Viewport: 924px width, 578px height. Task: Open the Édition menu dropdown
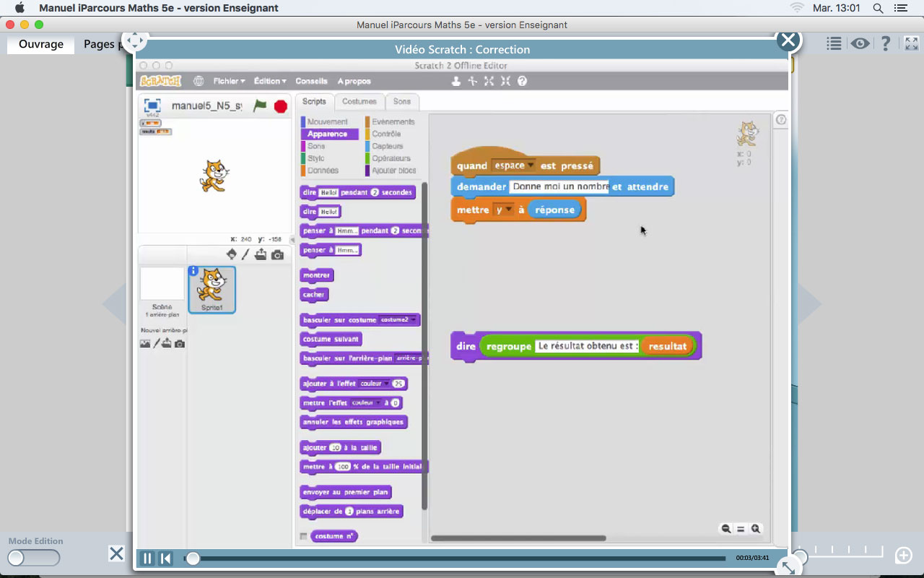[x=270, y=81]
